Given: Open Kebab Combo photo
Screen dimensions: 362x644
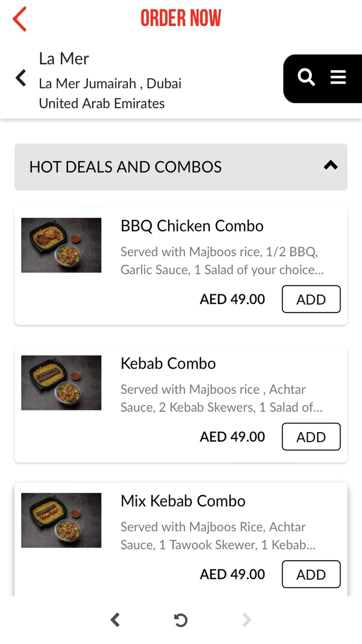Looking at the screenshot, I should pos(61,383).
